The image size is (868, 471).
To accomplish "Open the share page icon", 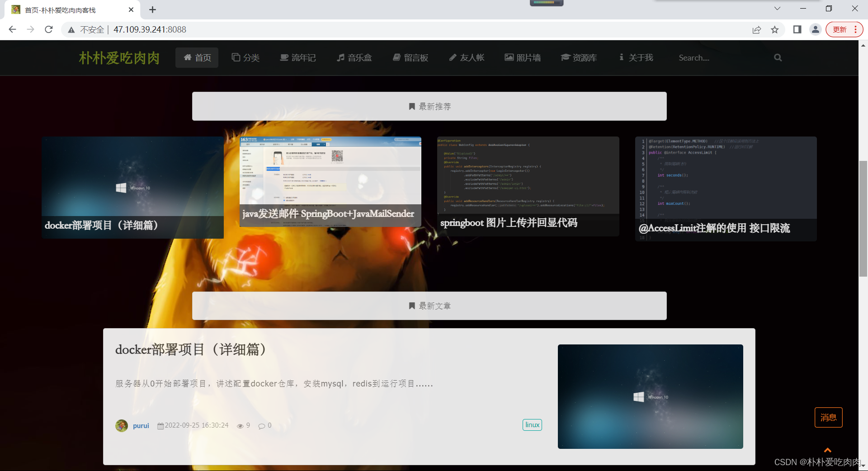I will 757,29.
